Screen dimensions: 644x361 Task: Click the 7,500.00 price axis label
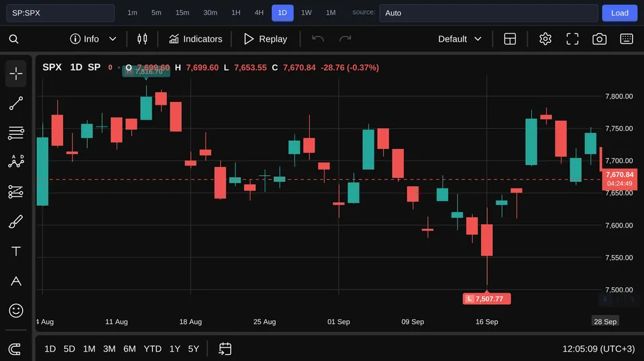(x=619, y=290)
